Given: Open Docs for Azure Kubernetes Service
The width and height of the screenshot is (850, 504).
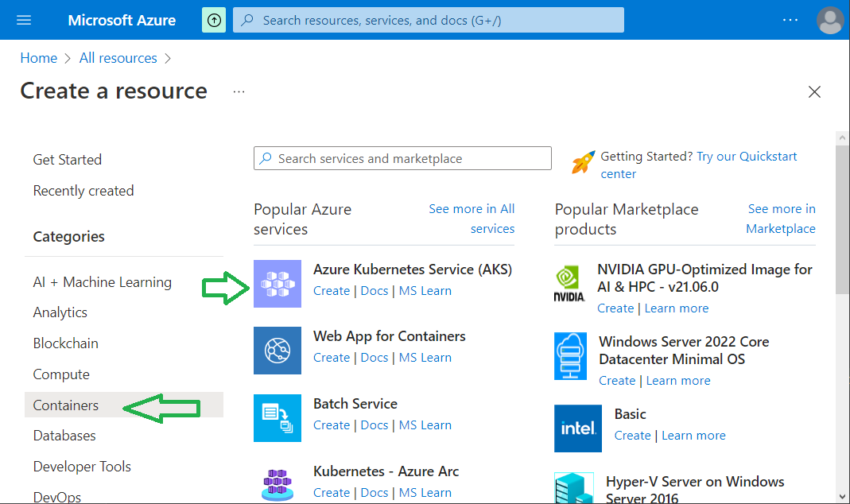Looking at the screenshot, I should pos(374,291).
